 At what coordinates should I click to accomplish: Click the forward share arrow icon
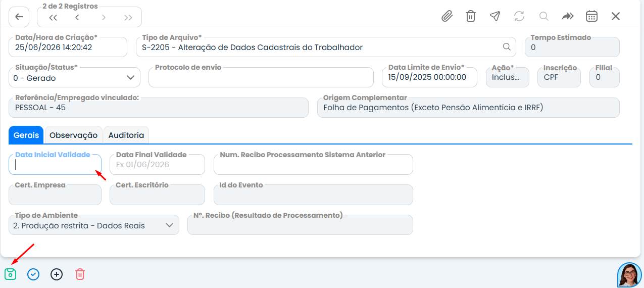tap(568, 16)
